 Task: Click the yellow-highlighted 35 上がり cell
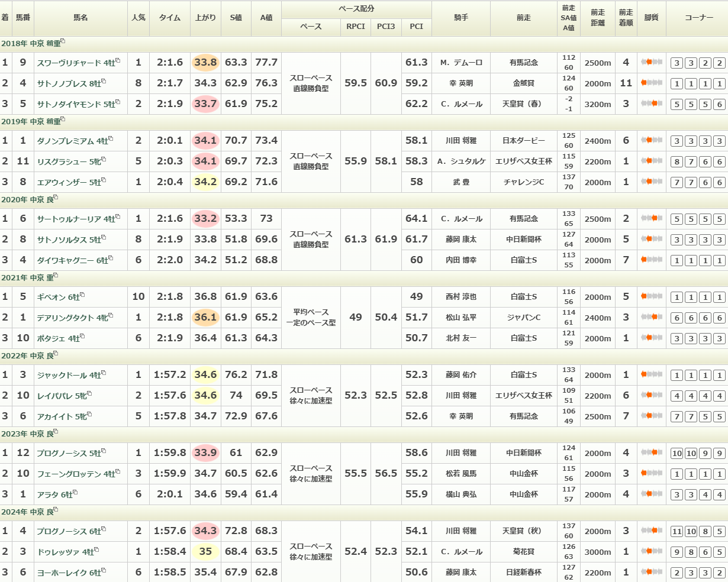click(205, 551)
